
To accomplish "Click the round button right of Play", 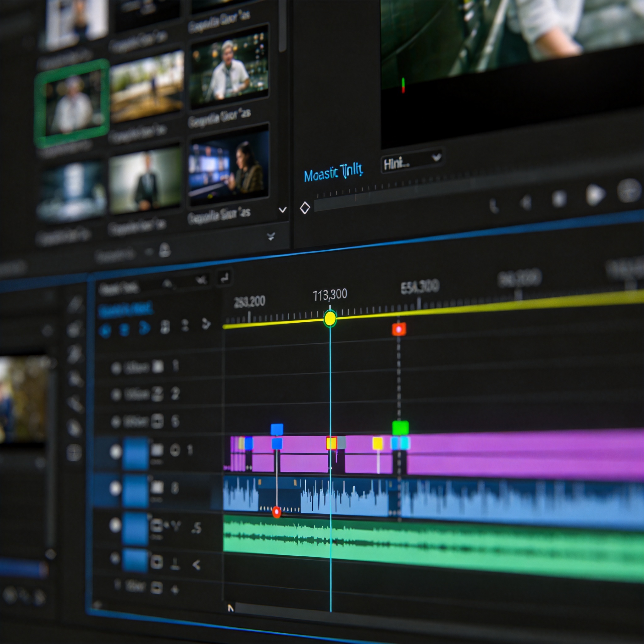I will (629, 191).
